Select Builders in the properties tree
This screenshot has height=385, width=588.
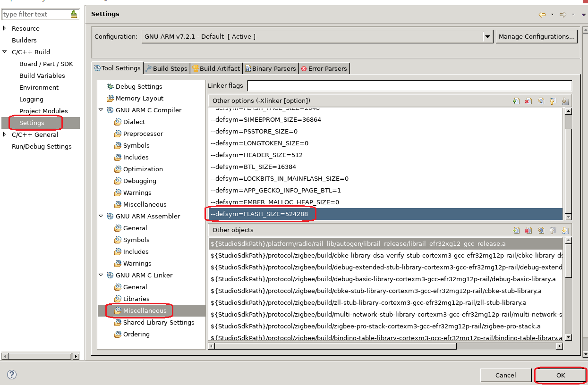coord(24,40)
